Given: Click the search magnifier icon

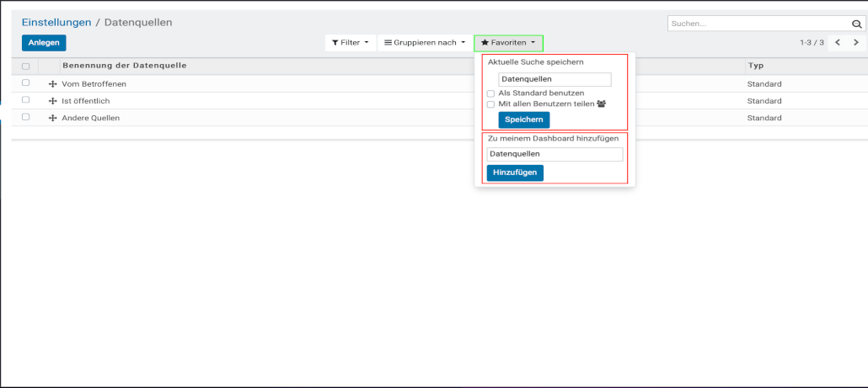Looking at the screenshot, I should [856, 24].
